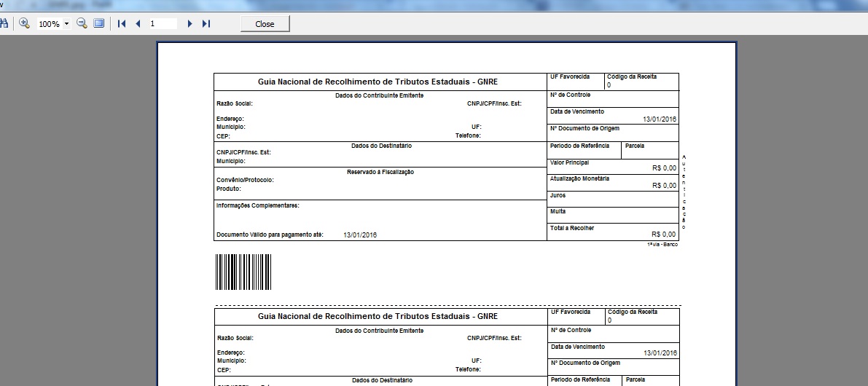Image resolution: width=868 pixels, height=386 pixels.
Task: Go to the next page
Action: [x=190, y=24]
